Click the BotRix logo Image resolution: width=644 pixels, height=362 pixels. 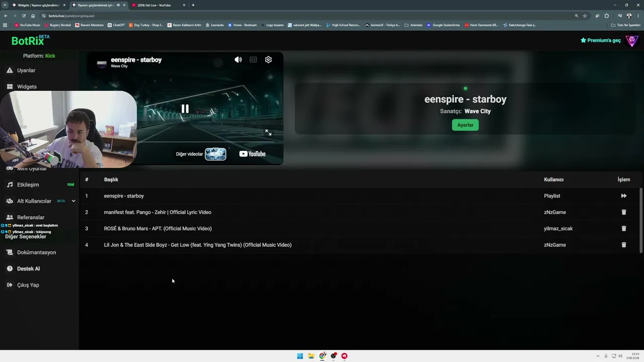(x=31, y=40)
